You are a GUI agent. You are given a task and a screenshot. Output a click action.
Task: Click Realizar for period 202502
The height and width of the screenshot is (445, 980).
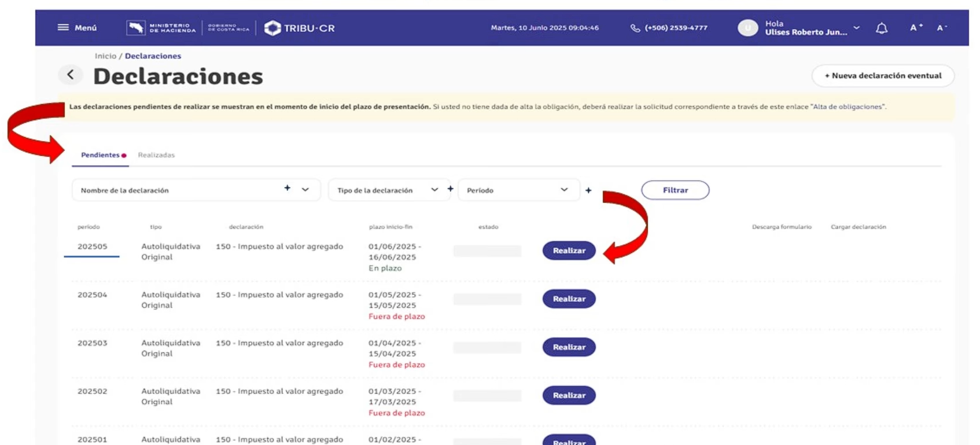pyautogui.click(x=569, y=395)
